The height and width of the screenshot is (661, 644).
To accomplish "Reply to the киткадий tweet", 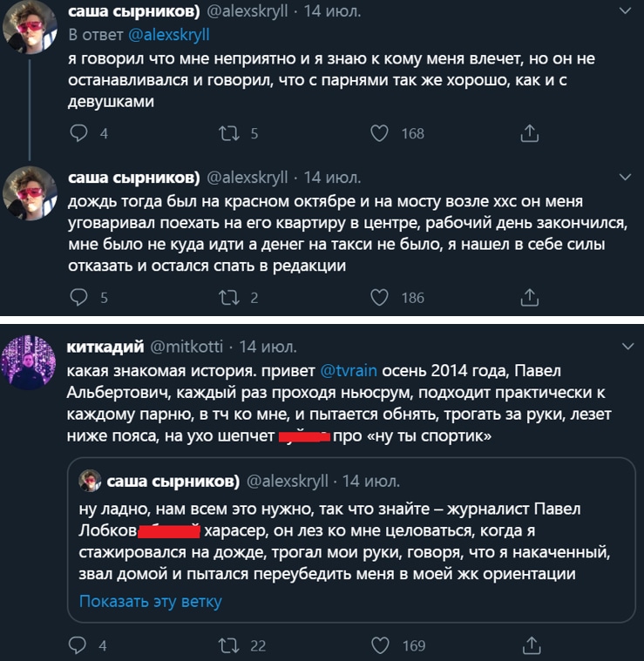I will [x=79, y=645].
